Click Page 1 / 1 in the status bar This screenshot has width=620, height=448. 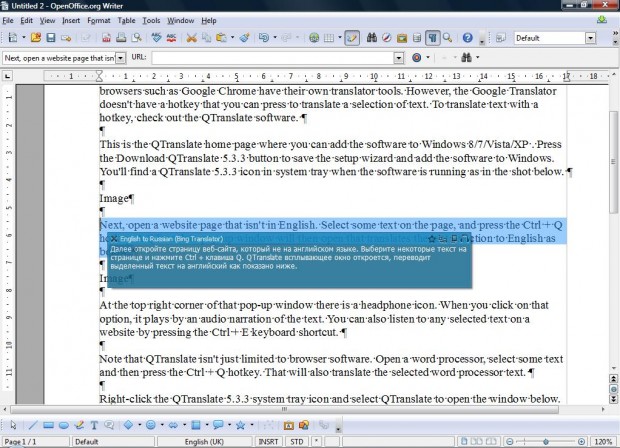pos(35,442)
